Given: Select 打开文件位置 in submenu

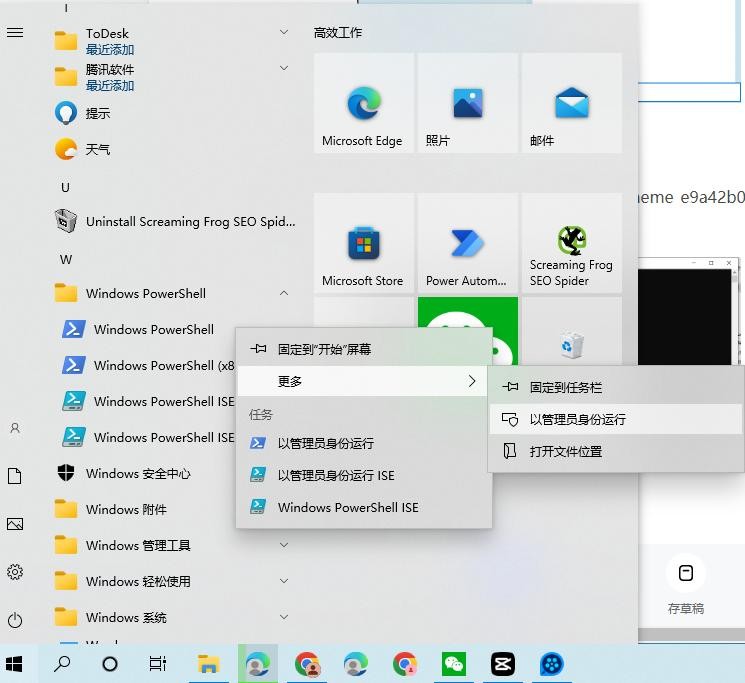Looking at the screenshot, I should 616,451.
